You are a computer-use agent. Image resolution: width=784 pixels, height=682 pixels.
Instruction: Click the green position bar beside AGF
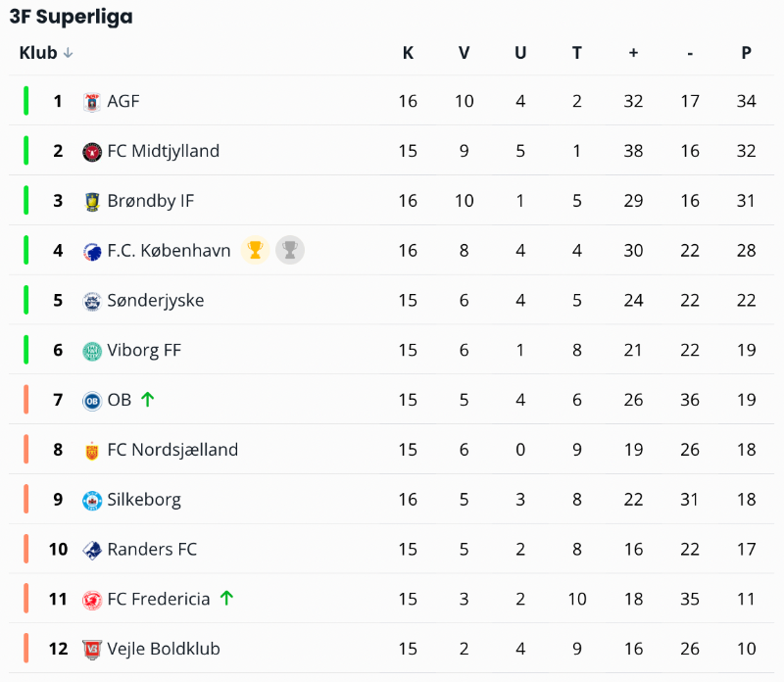[26, 101]
